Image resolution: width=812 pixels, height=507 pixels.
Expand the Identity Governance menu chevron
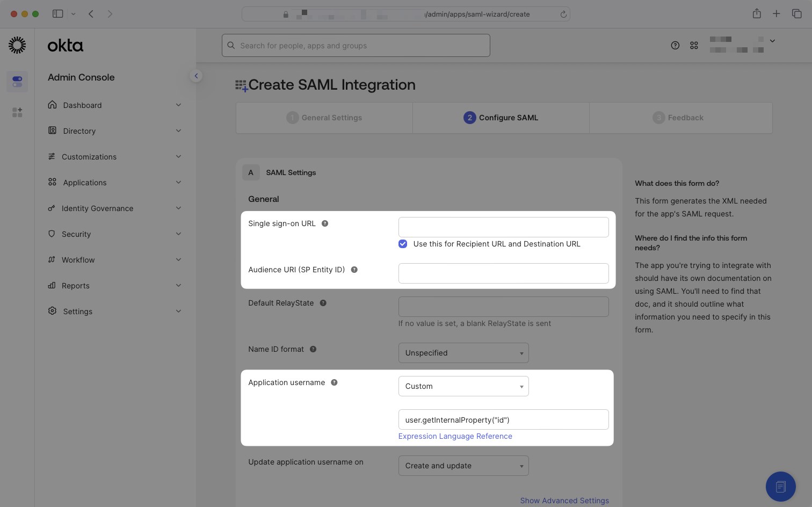(178, 208)
